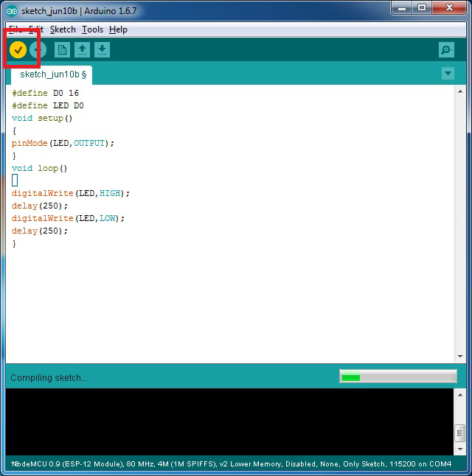
Task: Save the sketch using the down-arrow icon
Action: (103, 49)
